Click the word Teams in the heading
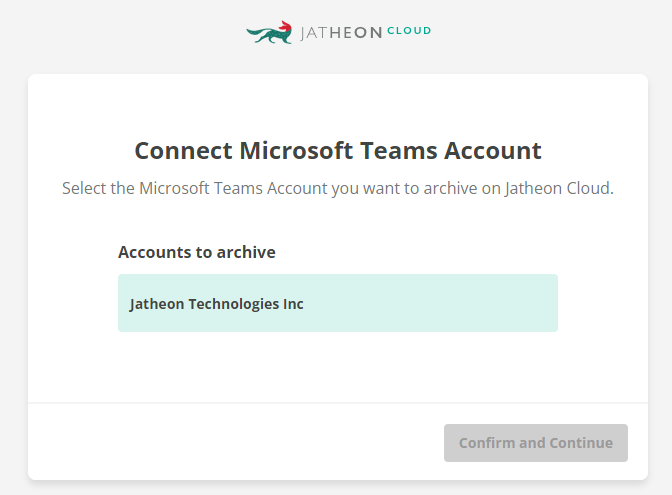The width and height of the screenshot is (672, 495). pyautogui.click(x=399, y=151)
